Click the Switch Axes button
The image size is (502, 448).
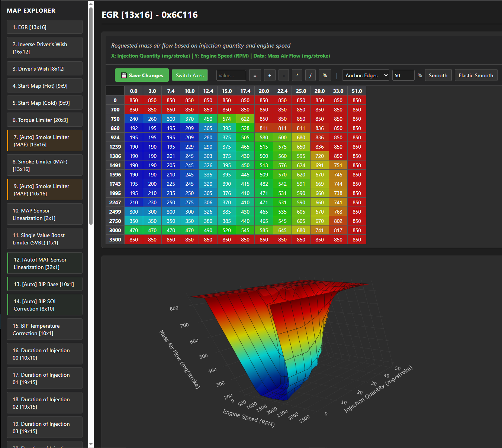(190, 75)
